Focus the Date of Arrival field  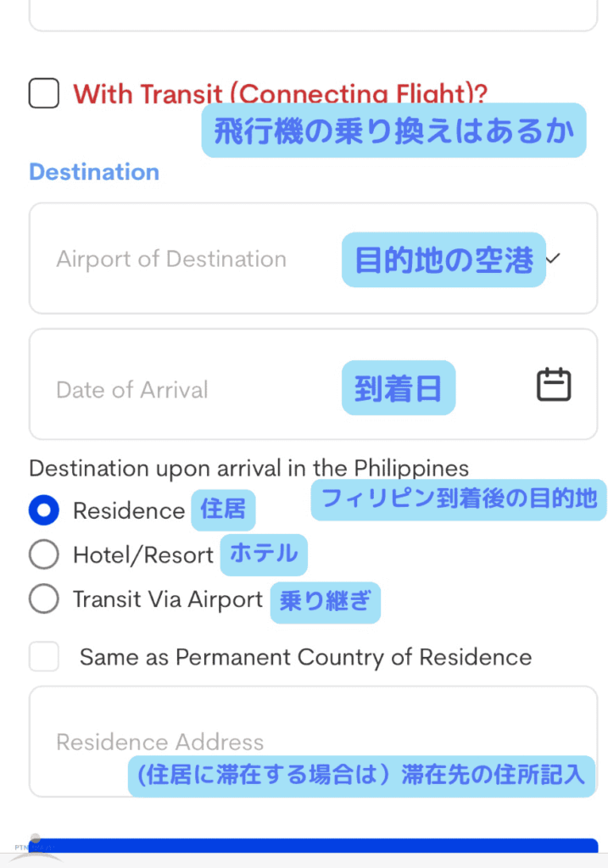(x=132, y=390)
